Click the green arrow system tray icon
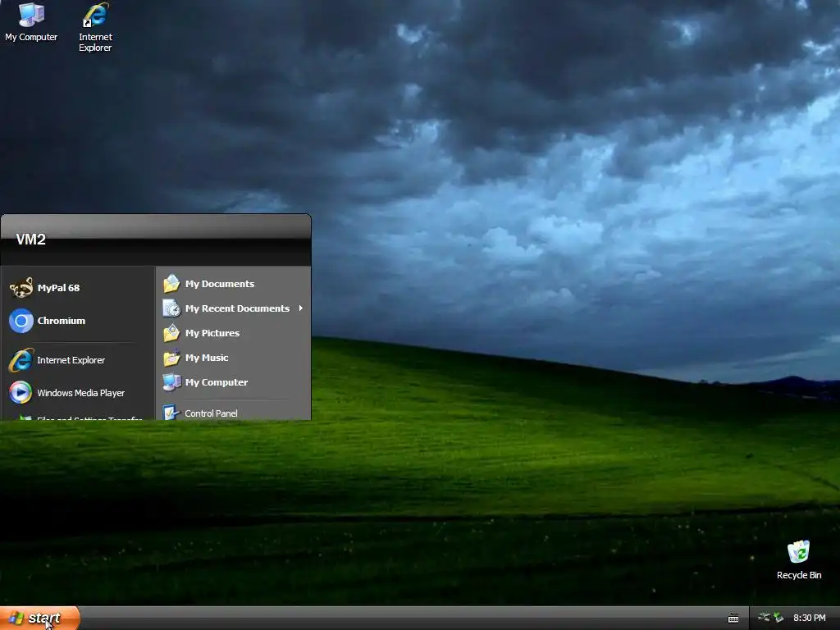 click(x=779, y=619)
